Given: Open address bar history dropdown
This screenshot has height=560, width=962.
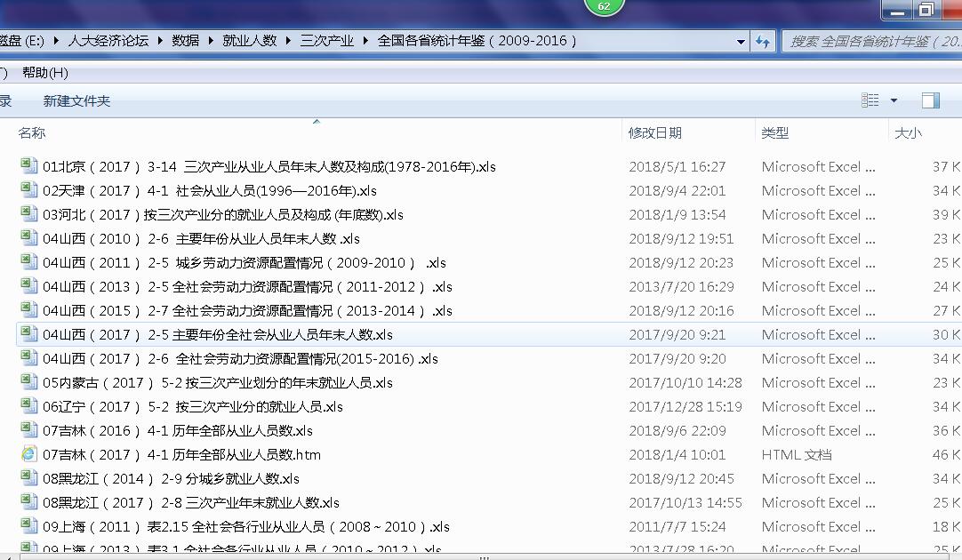Looking at the screenshot, I should 741,42.
